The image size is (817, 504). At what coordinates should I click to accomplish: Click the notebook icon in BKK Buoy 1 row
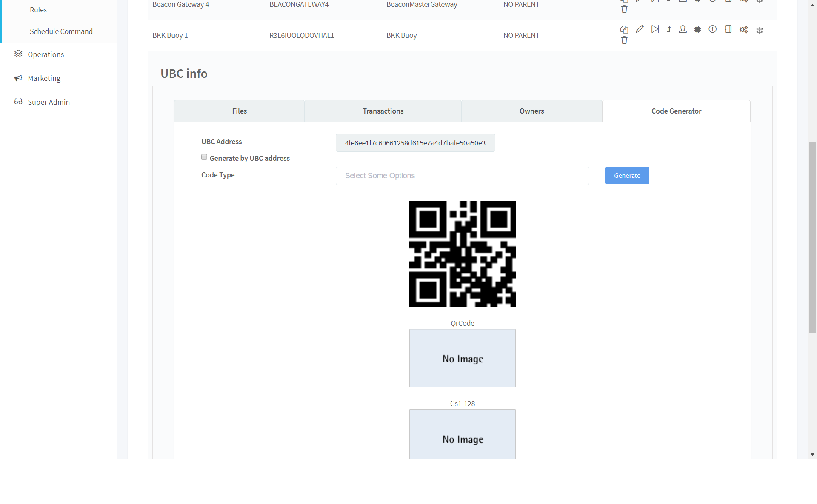[728, 29]
